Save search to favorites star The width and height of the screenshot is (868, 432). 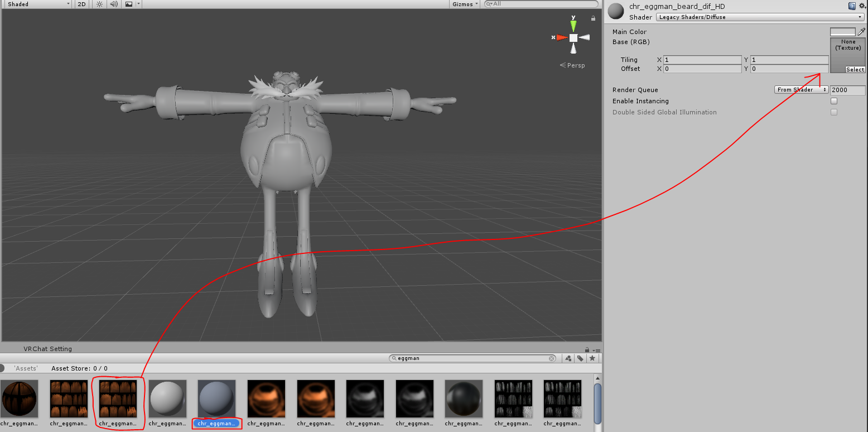pyautogui.click(x=592, y=358)
